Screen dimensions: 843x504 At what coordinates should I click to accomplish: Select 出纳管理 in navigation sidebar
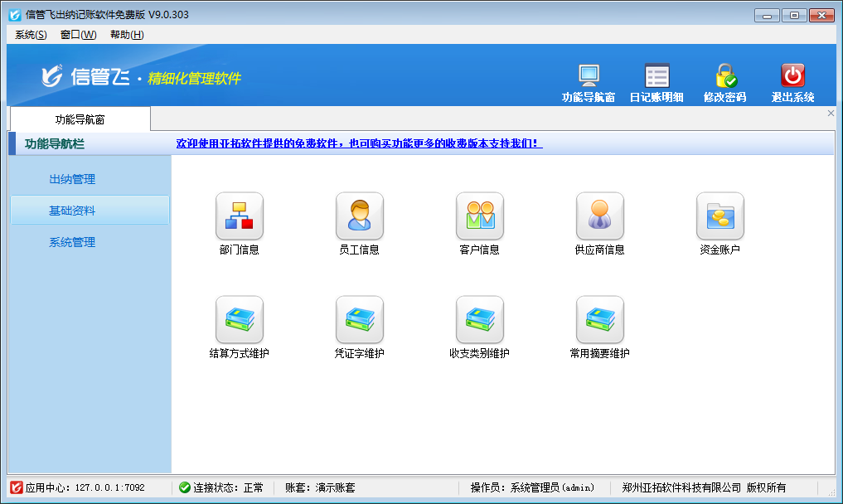(x=72, y=179)
